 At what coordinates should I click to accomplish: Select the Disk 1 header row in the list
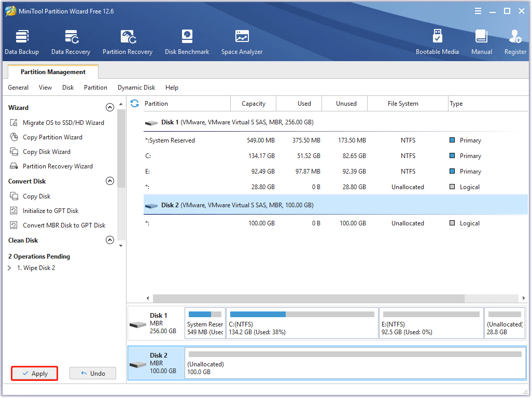335,122
